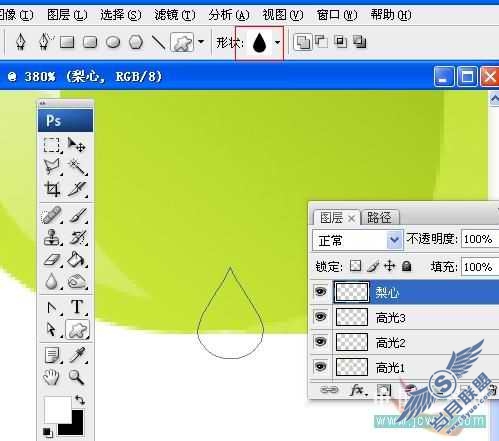
Task: Hide the 梨心 layer
Action: pos(320,292)
